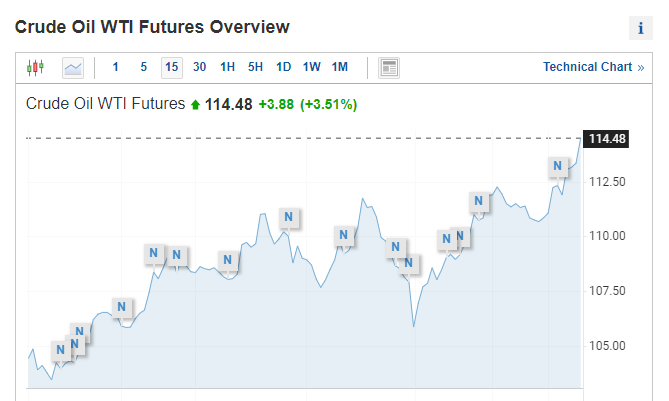Image resolution: width=669 pixels, height=401 pixels.
Task: Choose the 30 minute interval
Action: point(200,67)
